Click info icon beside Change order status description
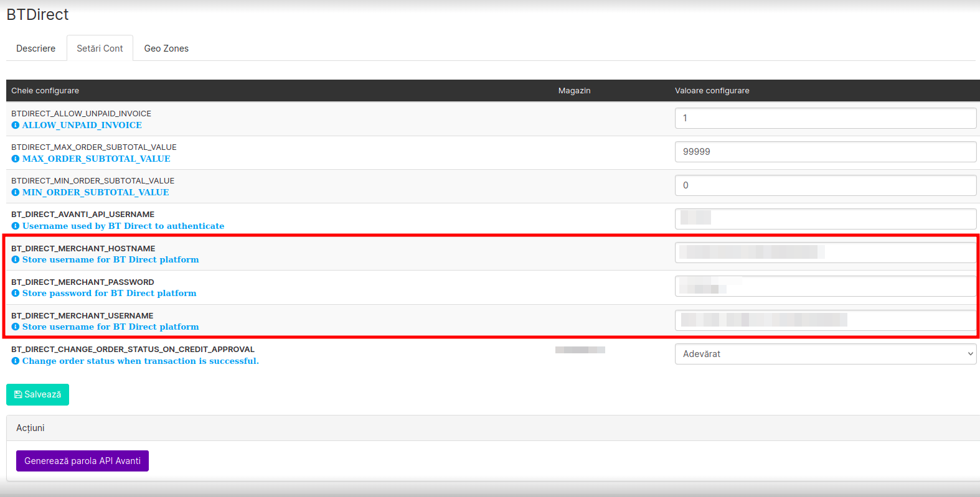 point(16,361)
